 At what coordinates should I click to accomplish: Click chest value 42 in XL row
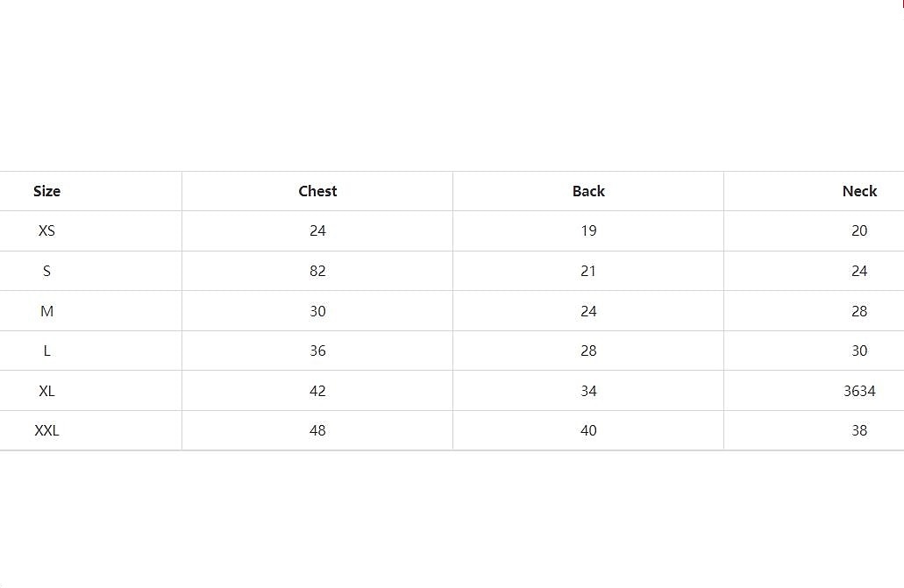(x=317, y=391)
